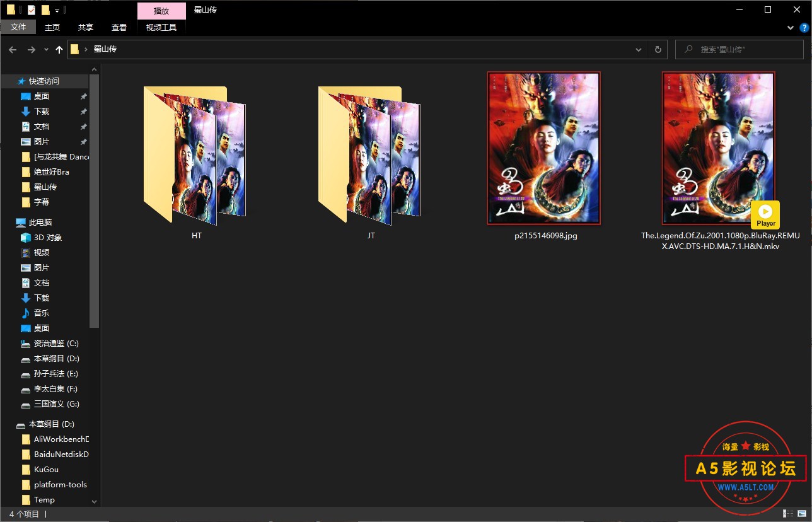The width and height of the screenshot is (812, 522).
Task: Open the AliWorkbenchD folder in sidebar
Action: click(61, 439)
